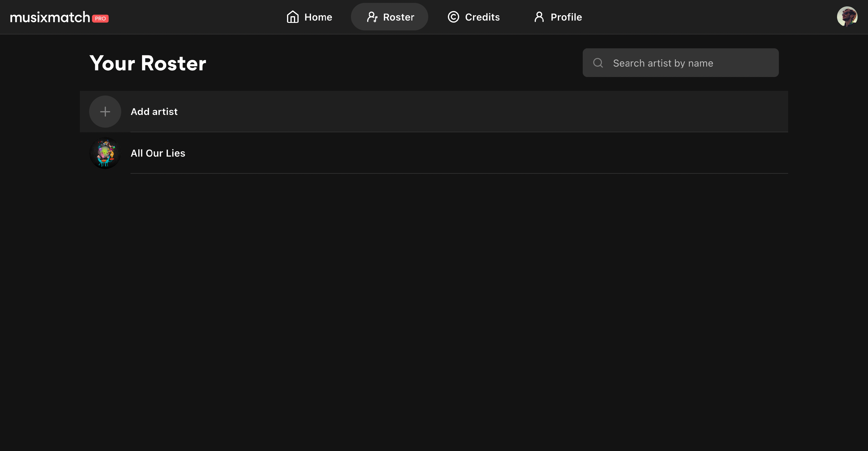
Task: Click the search magnifier icon
Action: (x=598, y=63)
